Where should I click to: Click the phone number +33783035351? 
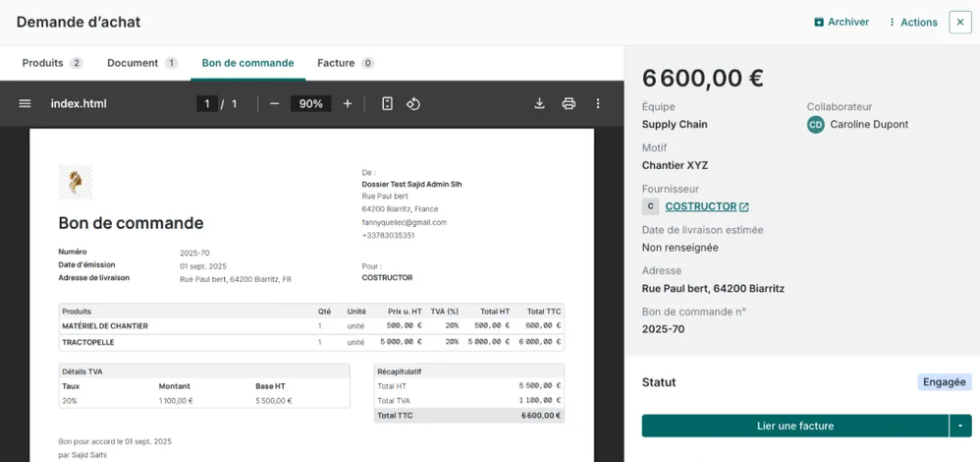(388, 235)
